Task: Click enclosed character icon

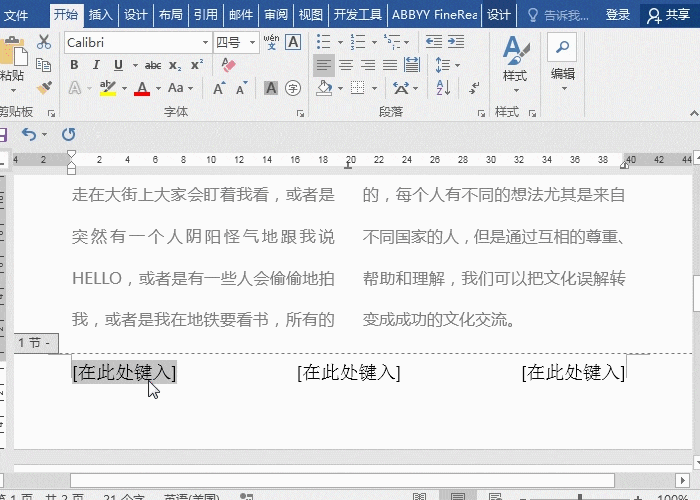Action: coord(293,88)
